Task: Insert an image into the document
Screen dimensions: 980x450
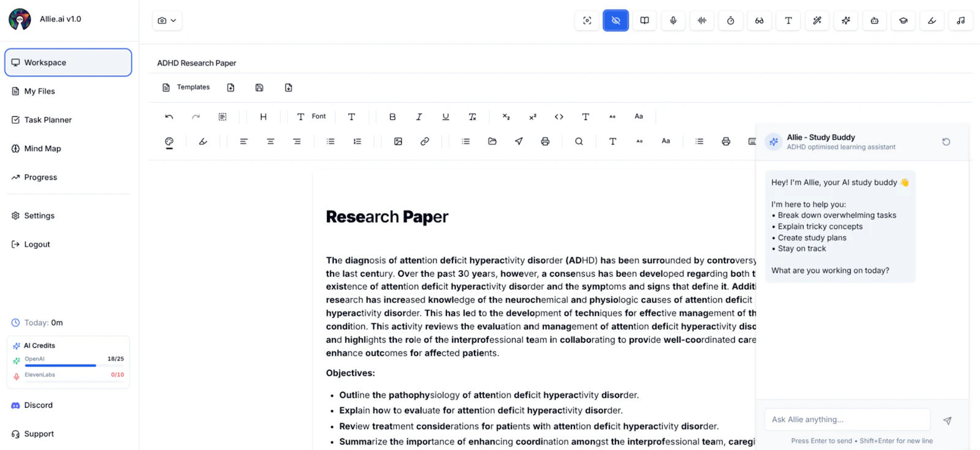Action: (x=398, y=141)
